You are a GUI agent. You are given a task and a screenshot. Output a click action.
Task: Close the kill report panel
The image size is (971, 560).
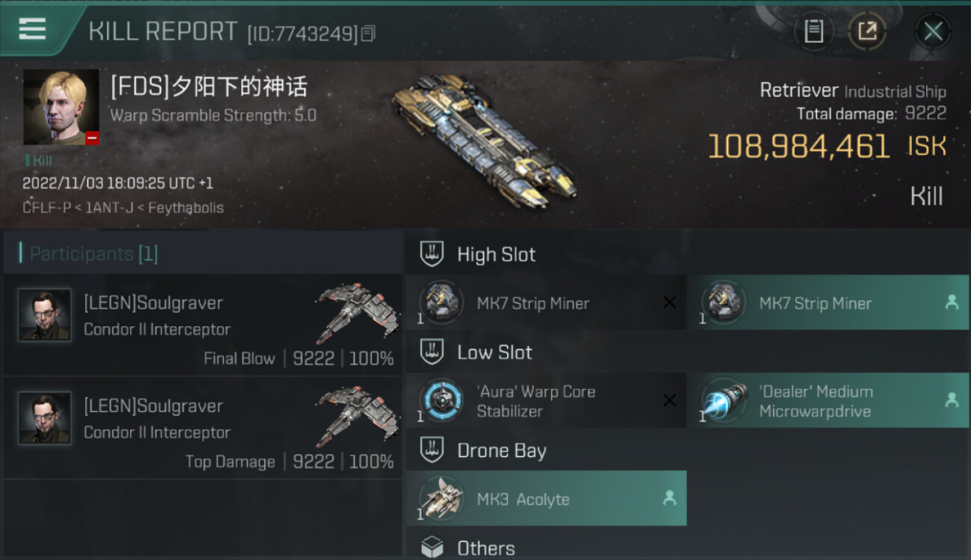pyautogui.click(x=933, y=31)
